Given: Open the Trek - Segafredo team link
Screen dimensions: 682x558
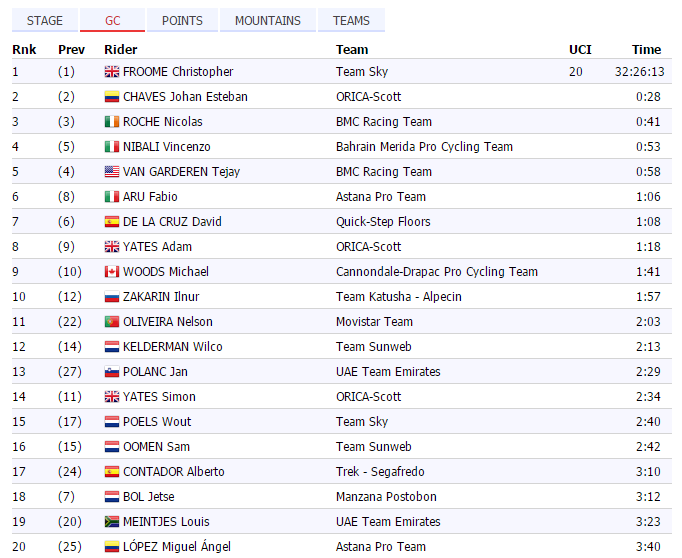Looking at the screenshot, I should pos(380,471).
